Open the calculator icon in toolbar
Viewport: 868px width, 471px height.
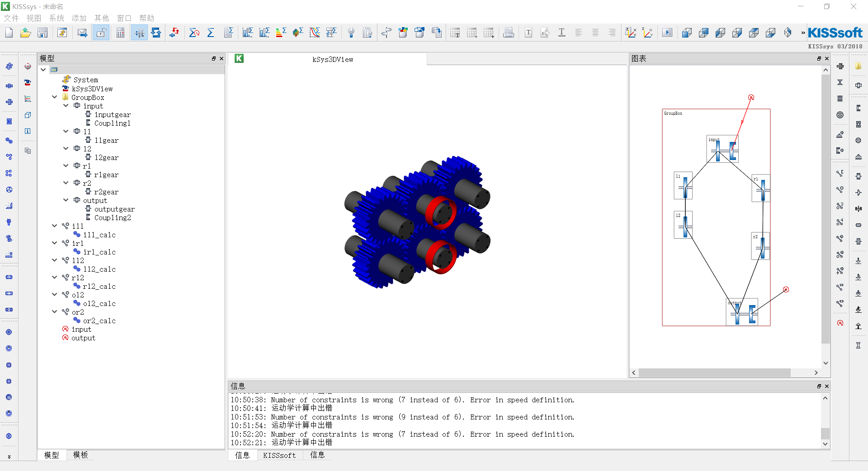point(120,33)
